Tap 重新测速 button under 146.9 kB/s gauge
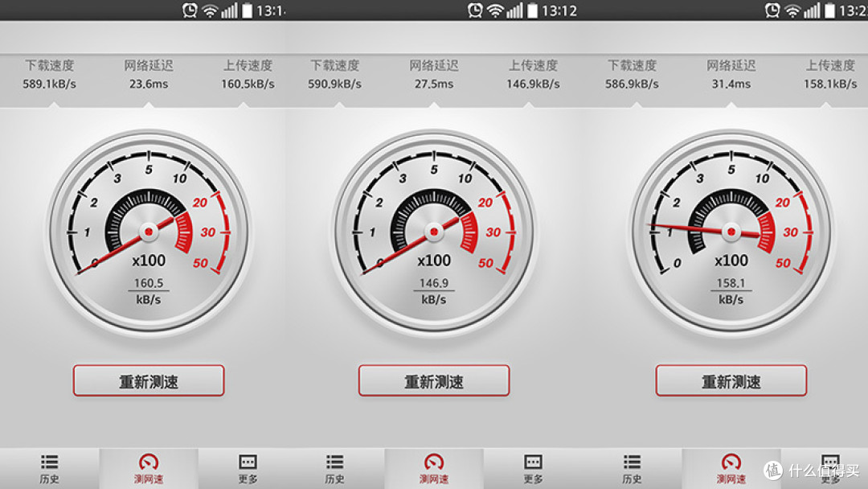Image resolution: width=868 pixels, height=489 pixels. pyautogui.click(x=434, y=380)
